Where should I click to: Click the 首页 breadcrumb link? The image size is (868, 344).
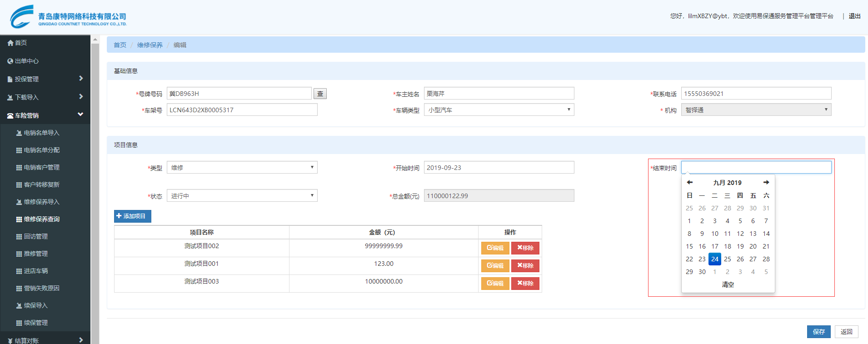pyautogui.click(x=120, y=45)
